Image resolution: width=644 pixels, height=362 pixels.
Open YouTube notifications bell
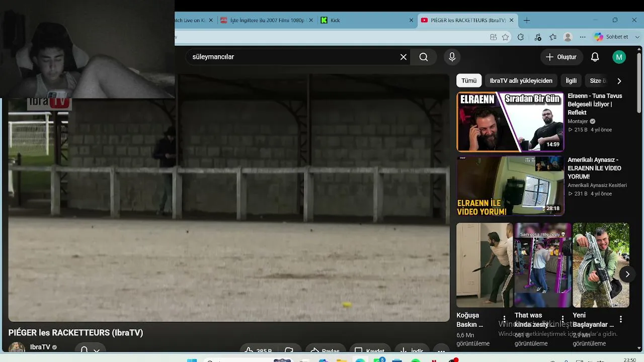pos(595,57)
